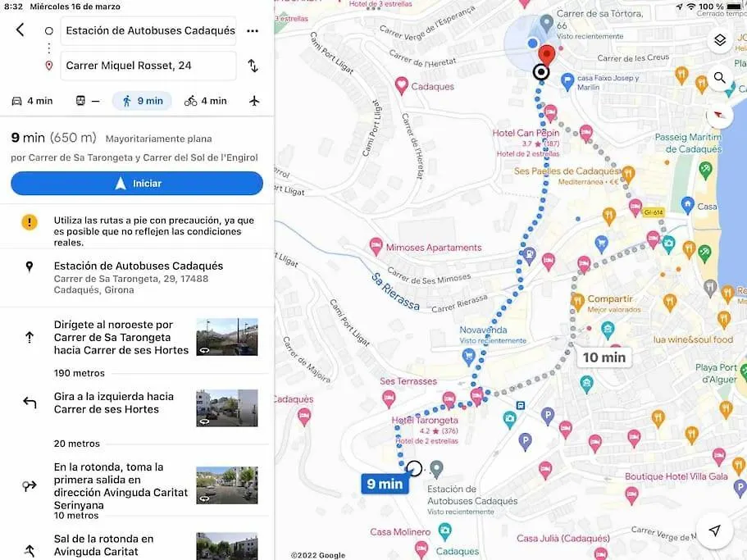The height and width of the screenshot is (560, 747).
Task: Select the walking 9 min tab
Action: 142,101
